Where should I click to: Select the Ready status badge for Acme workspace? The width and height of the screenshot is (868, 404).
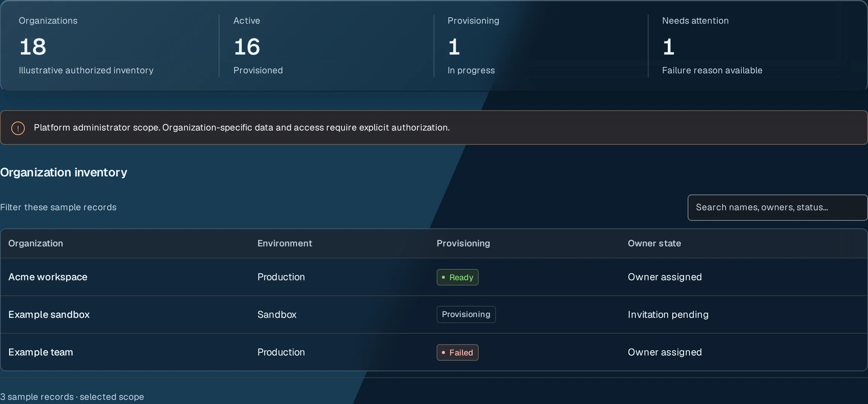tap(457, 277)
